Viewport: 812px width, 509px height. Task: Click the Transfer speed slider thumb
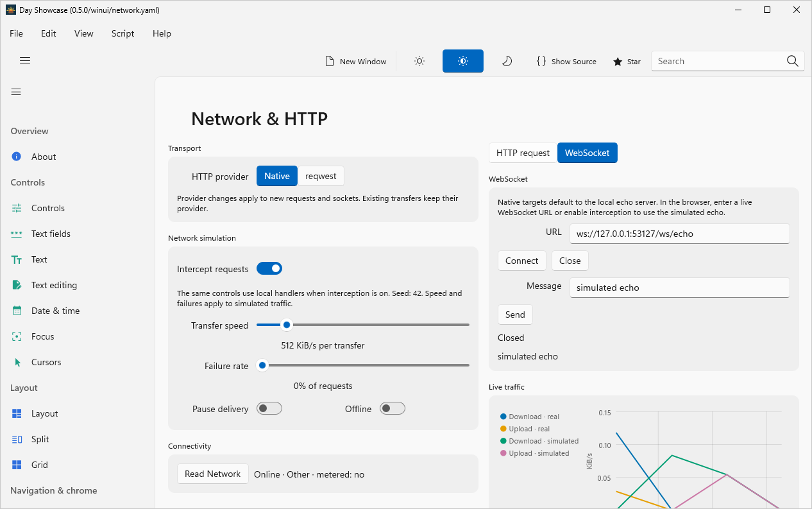[287, 325]
